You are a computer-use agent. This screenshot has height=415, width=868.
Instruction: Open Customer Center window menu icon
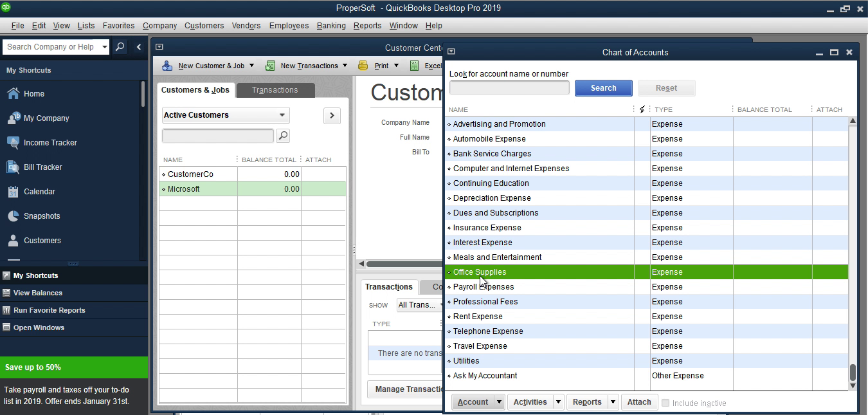point(159,47)
